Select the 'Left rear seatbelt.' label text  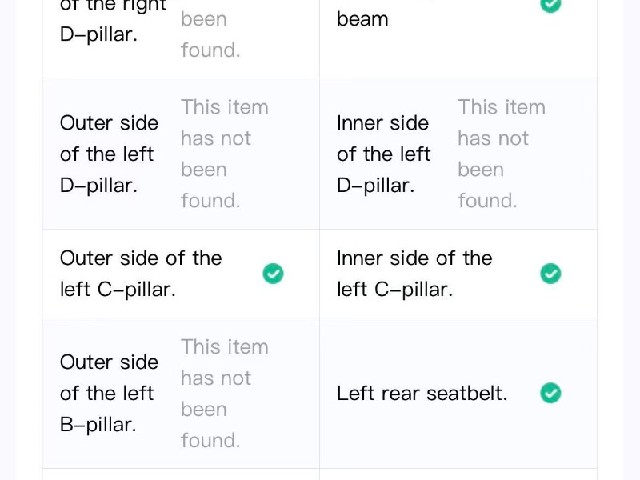422,393
